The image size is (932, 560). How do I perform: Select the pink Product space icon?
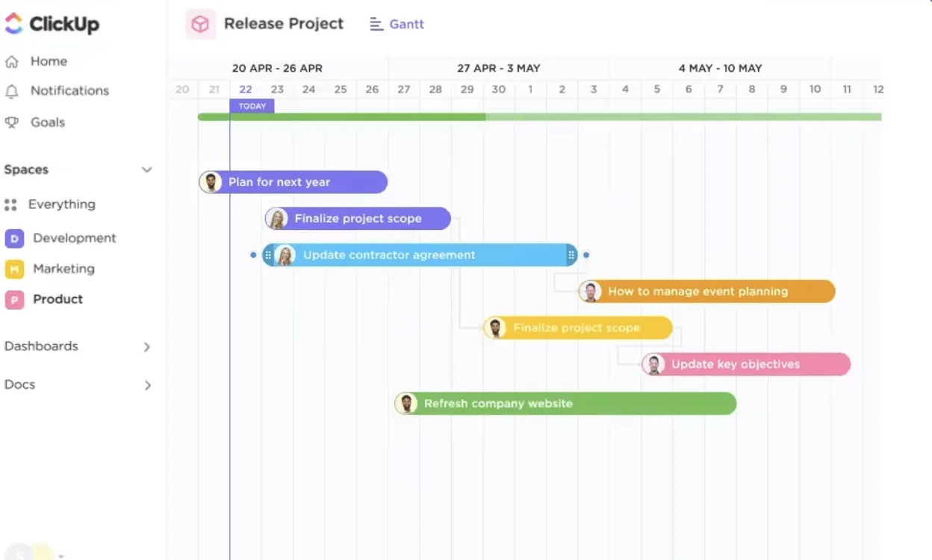coord(14,299)
